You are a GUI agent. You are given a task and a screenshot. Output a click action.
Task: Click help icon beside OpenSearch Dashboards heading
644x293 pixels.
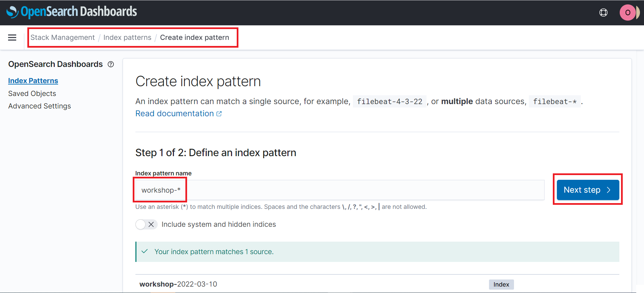click(x=111, y=64)
